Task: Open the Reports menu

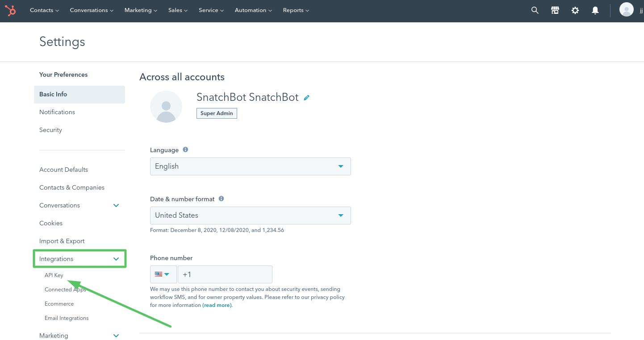Action: point(296,10)
